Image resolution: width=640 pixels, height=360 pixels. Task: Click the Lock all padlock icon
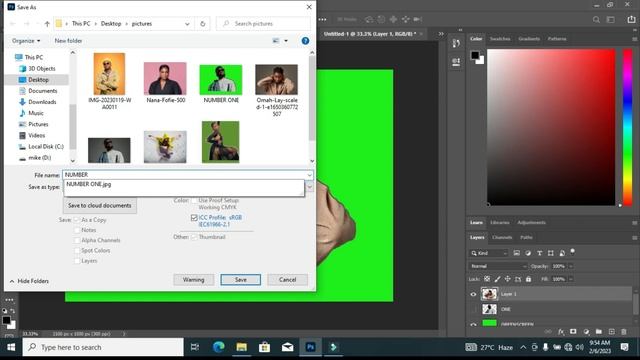tap(529, 279)
